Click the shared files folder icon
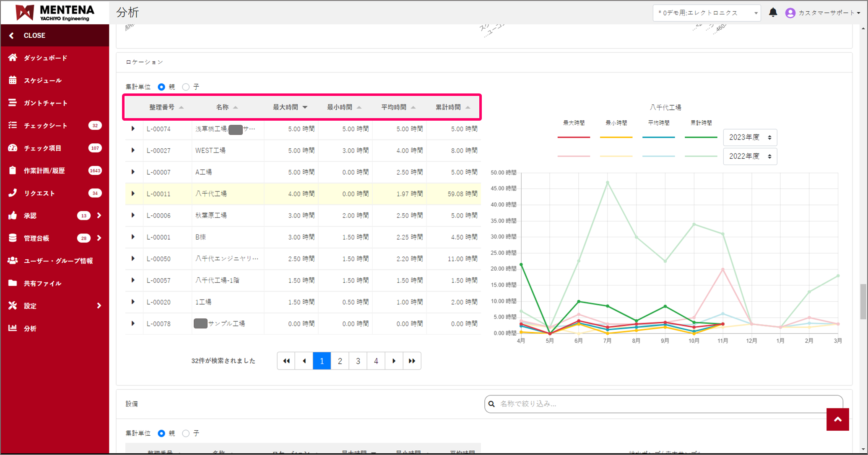The image size is (868, 455). (13, 283)
